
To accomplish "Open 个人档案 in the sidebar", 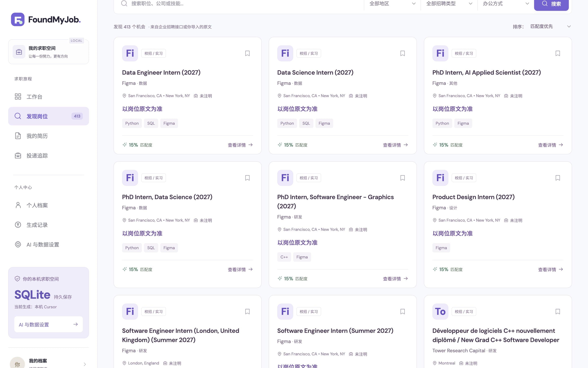I will [x=49, y=205].
